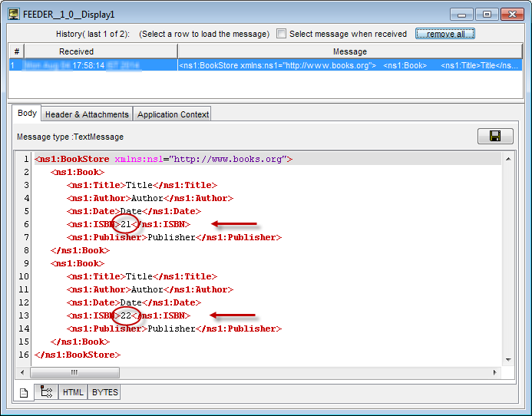Screen dimensions: 532x416
Task: Click the vertical scrollbar down arrow
Action: [x=508, y=360]
